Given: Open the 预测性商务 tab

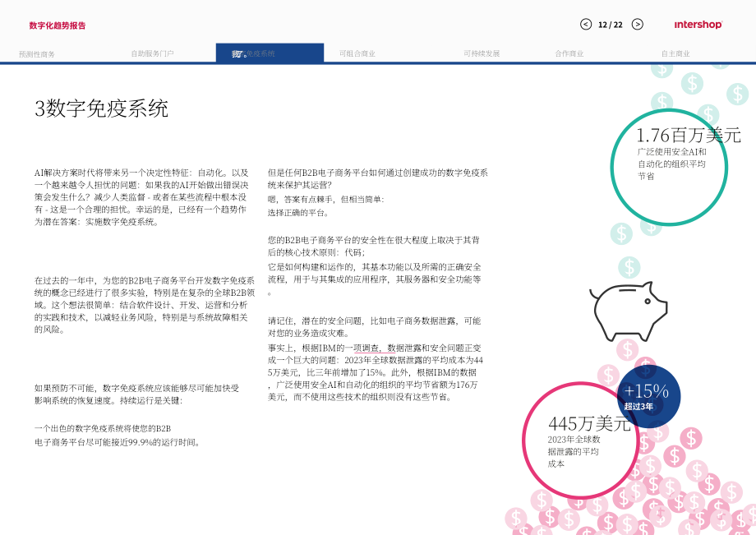Looking at the screenshot, I should click(37, 54).
